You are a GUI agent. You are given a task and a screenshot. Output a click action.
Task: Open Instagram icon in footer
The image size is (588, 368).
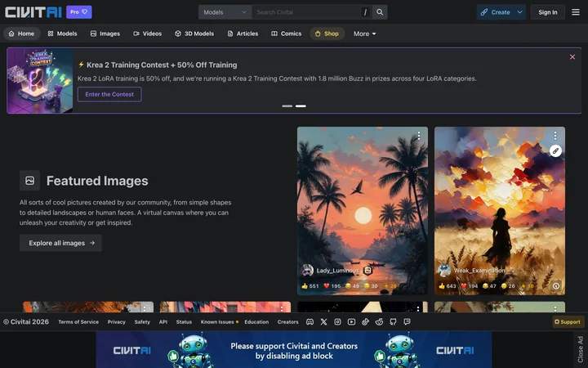pos(337,322)
